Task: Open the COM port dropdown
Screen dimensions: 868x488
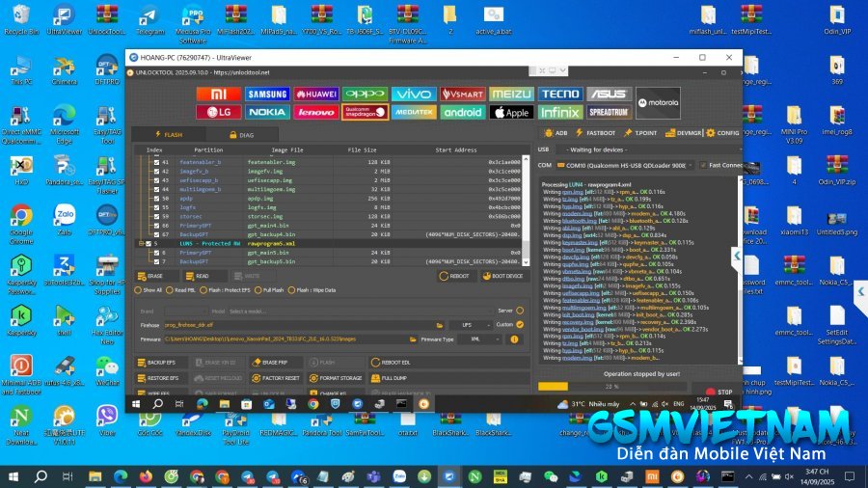Action: coord(625,165)
